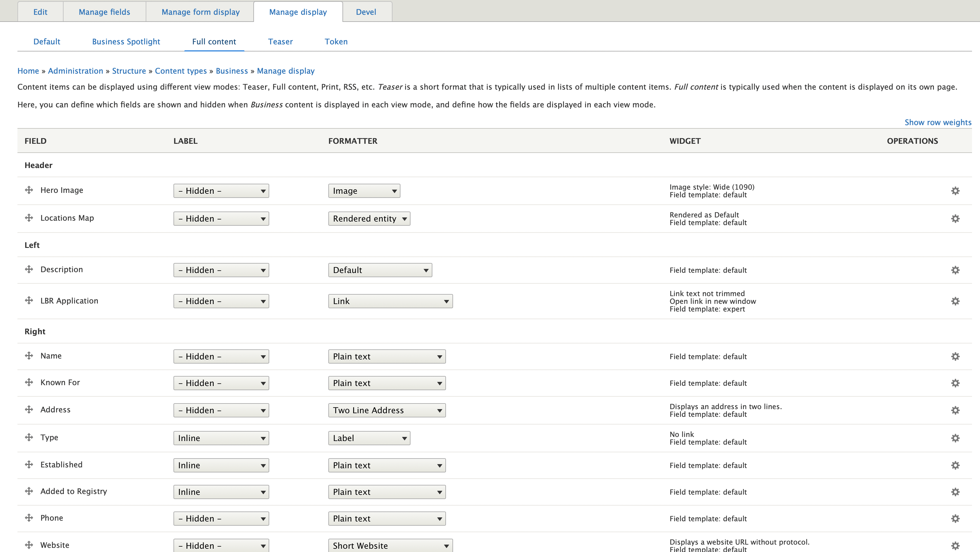
Task: Open the Type label Inline dropdown
Action: (221, 438)
